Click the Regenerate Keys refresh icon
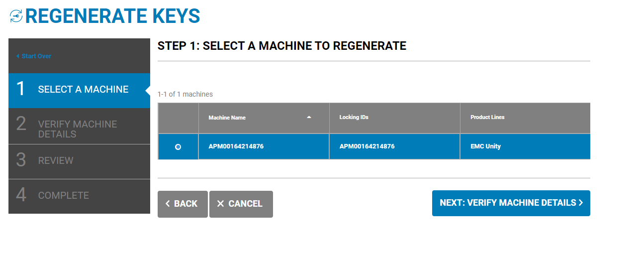Image resolution: width=644 pixels, height=266 pixels. [x=16, y=16]
